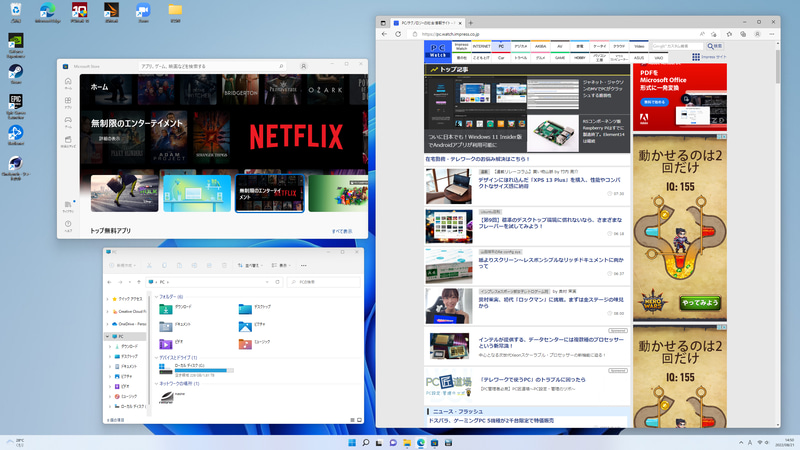Image resolution: width=800 pixels, height=450 pixels.
Task: Expand Creative Cloud Files in Explorer tree
Action: pyautogui.click(x=108, y=311)
